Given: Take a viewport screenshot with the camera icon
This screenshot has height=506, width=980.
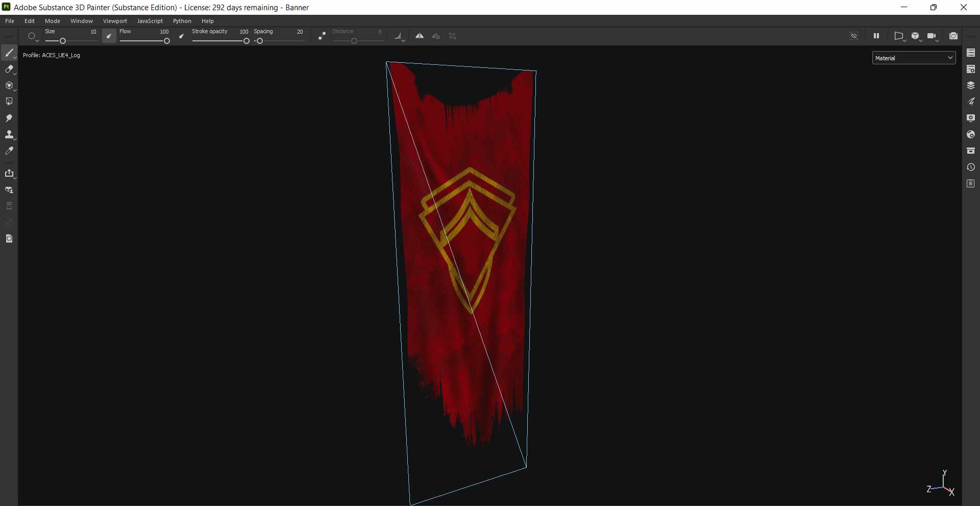Looking at the screenshot, I should point(953,36).
